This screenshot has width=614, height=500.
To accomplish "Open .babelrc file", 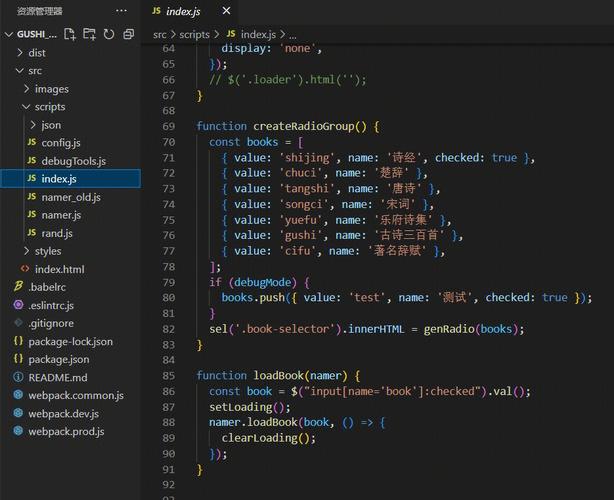I will click(47, 287).
